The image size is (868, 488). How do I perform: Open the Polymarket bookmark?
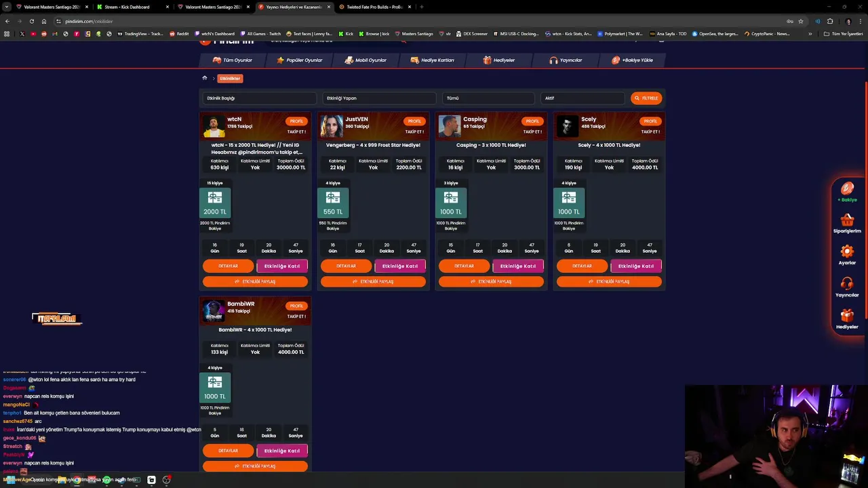[x=620, y=34]
